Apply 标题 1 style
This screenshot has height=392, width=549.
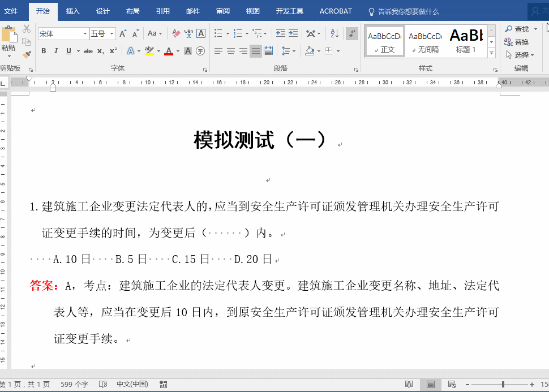466,41
